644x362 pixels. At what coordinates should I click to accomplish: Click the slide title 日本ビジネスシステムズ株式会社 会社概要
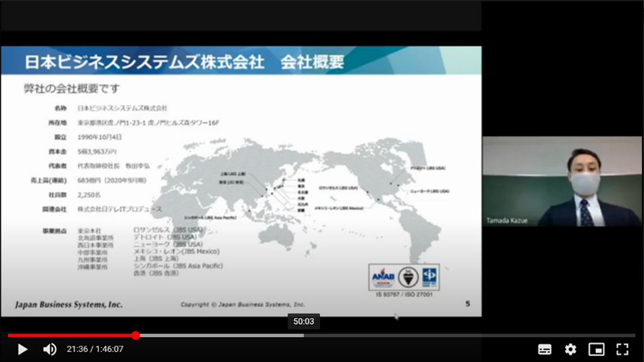[185, 62]
